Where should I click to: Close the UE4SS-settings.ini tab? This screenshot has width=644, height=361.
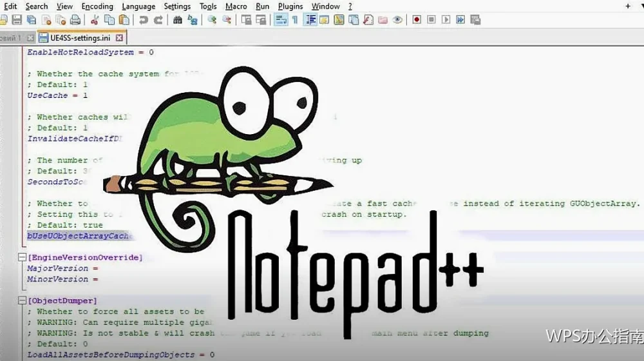tap(119, 38)
